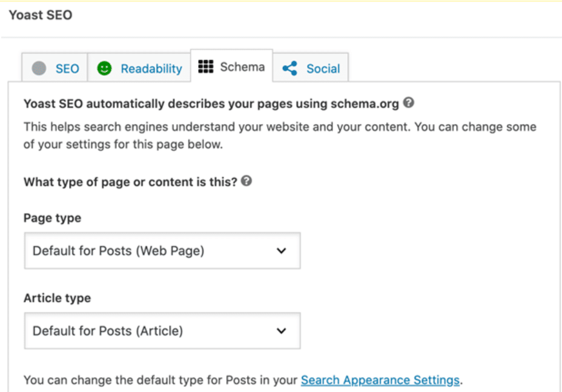Viewport: 562px width, 392px height.
Task: Click the bold schema.org description heading
Action: point(211,103)
